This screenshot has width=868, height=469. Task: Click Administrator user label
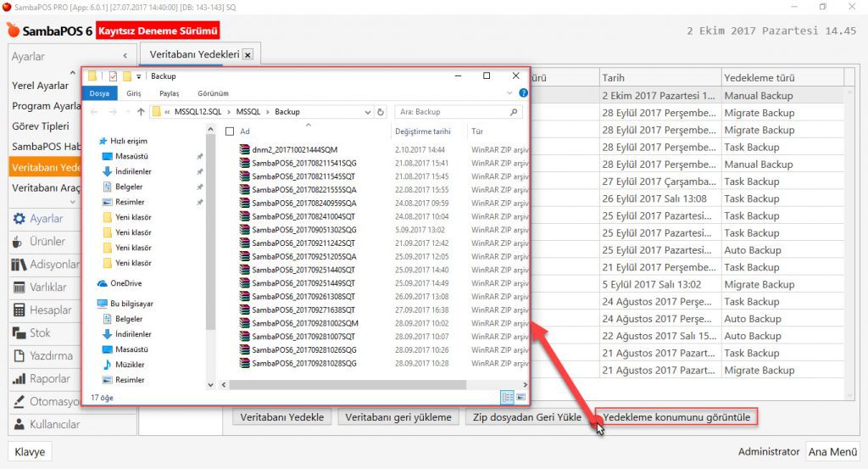768,452
